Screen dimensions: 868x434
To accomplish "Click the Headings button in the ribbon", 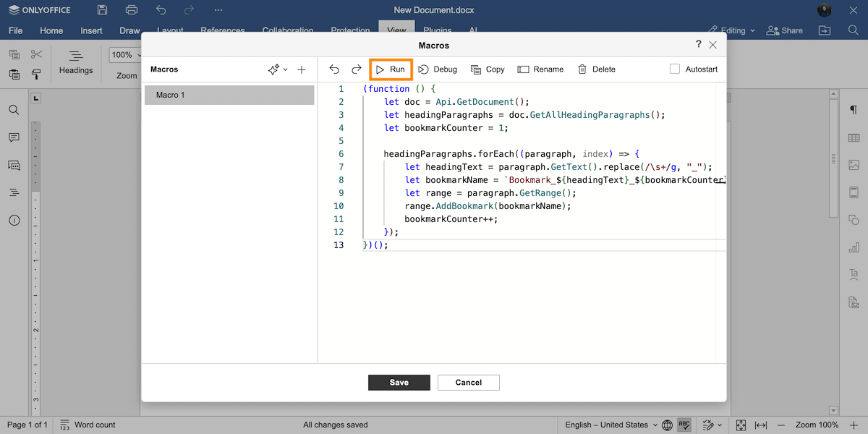I will tap(76, 63).
